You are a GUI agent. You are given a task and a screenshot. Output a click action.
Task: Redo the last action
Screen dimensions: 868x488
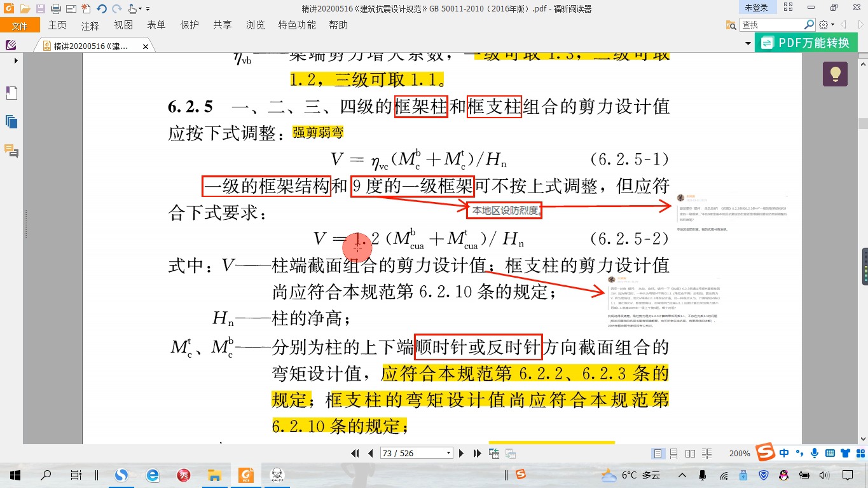117,8
